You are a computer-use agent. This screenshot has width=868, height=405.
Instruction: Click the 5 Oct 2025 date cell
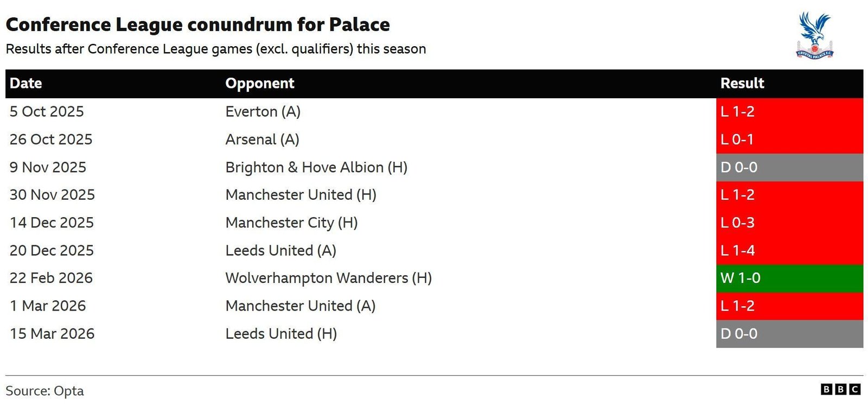click(47, 112)
